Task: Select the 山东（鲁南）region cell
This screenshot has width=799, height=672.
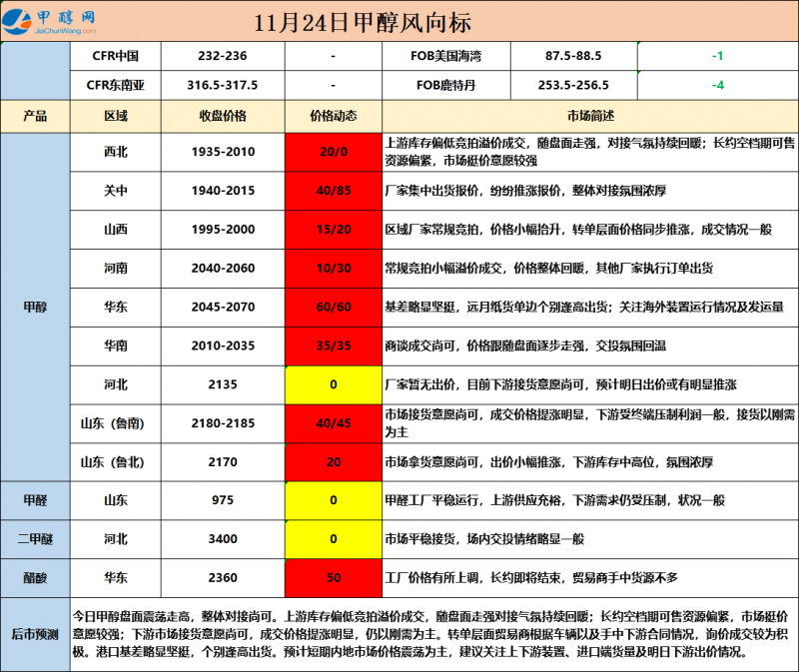Action: click(116, 423)
